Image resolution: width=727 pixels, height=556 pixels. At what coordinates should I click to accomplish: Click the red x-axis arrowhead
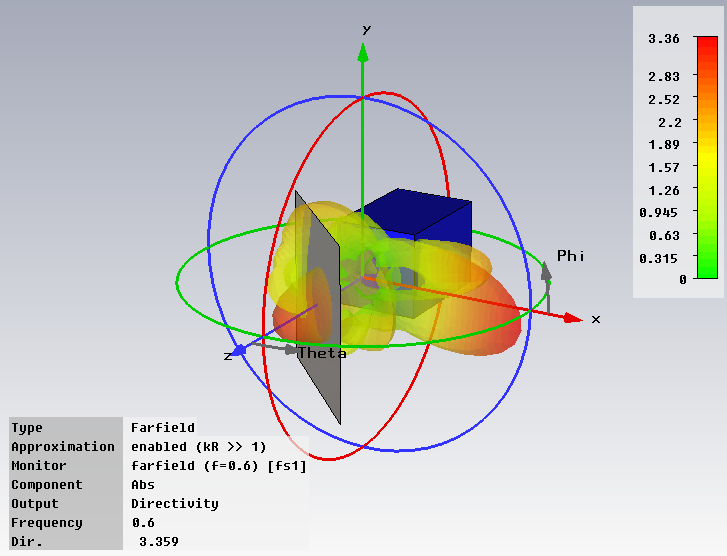pyautogui.click(x=573, y=318)
